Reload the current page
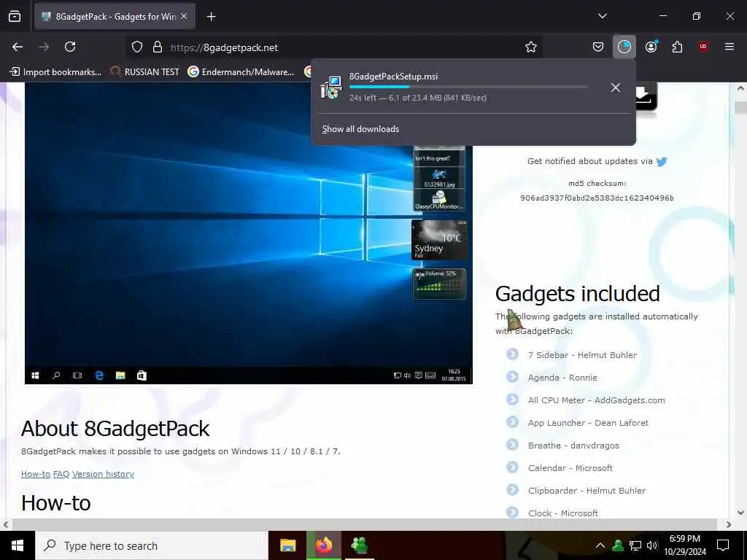 pyautogui.click(x=70, y=47)
